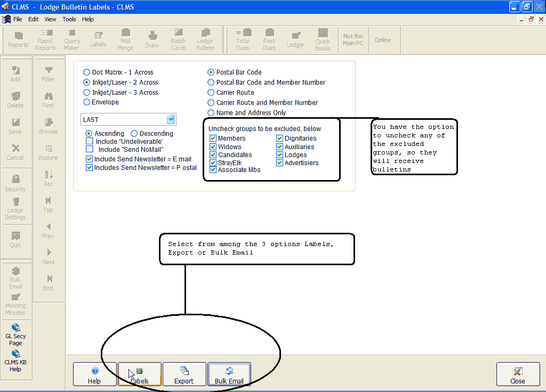Click the Mail Merge toolbar icon
The height and width of the screenshot is (392, 546).
pyautogui.click(x=125, y=40)
